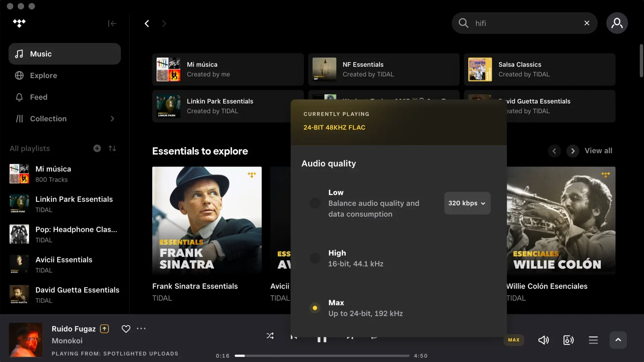Select High 16-bit audio quality

pyautogui.click(x=315, y=258)
